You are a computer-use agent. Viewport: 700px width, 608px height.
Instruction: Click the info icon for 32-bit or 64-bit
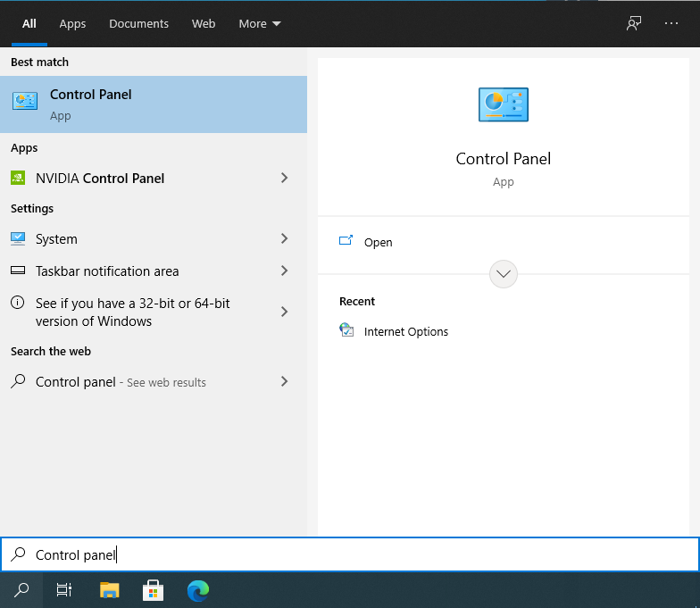[x=18, y=303]
